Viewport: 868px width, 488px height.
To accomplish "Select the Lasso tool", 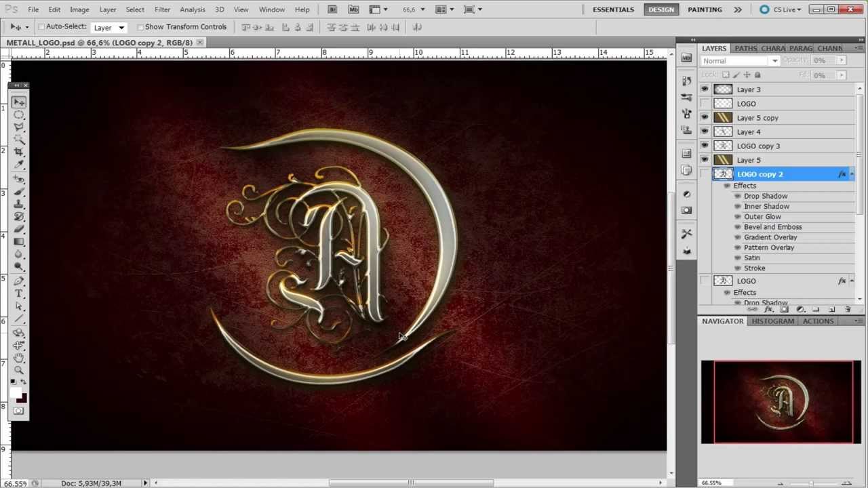I will 19,127.
